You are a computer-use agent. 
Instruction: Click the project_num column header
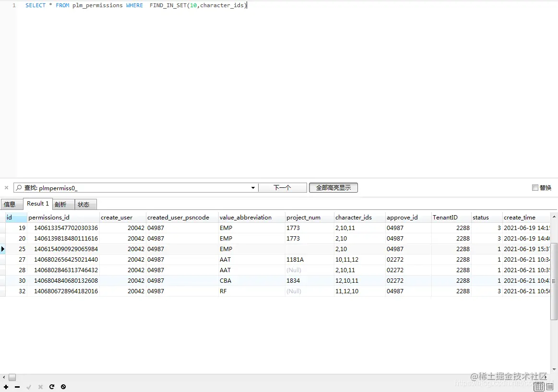tap(310, 217)
